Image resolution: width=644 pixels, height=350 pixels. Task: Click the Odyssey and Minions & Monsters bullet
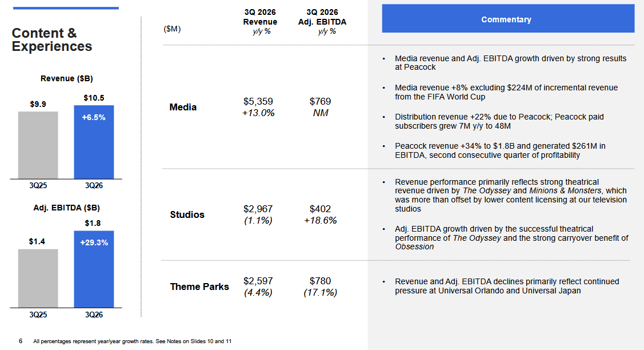(x=511, y=196)
